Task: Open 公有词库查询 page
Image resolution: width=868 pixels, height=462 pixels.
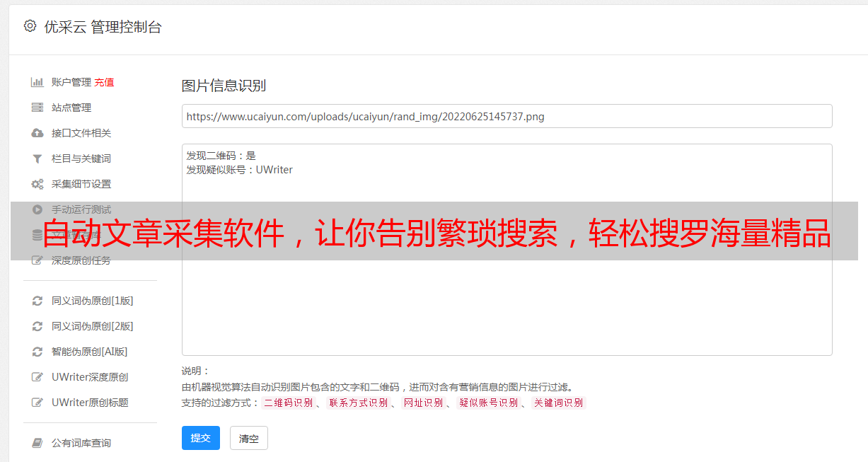Action: [81, 443]
